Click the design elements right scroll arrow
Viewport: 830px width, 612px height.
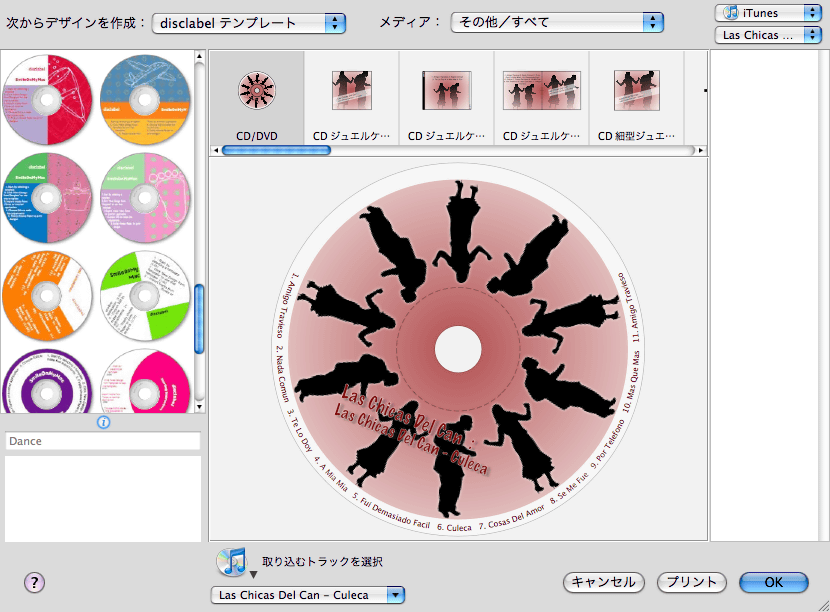click(701, 150)
